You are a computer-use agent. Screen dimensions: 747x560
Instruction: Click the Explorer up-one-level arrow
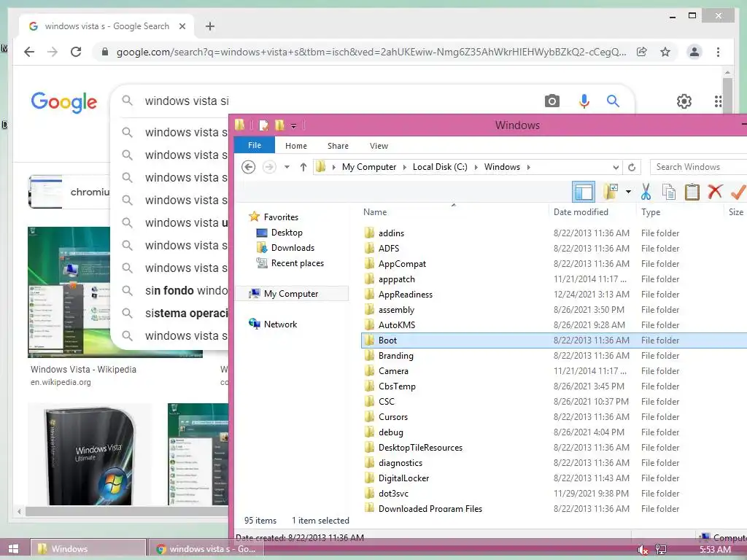tap(303, 167)
